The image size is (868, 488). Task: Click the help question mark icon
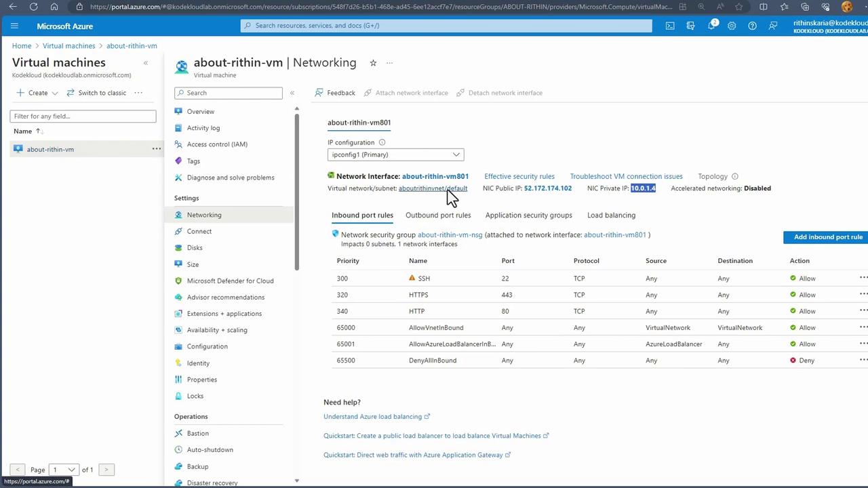coord(752,26)
